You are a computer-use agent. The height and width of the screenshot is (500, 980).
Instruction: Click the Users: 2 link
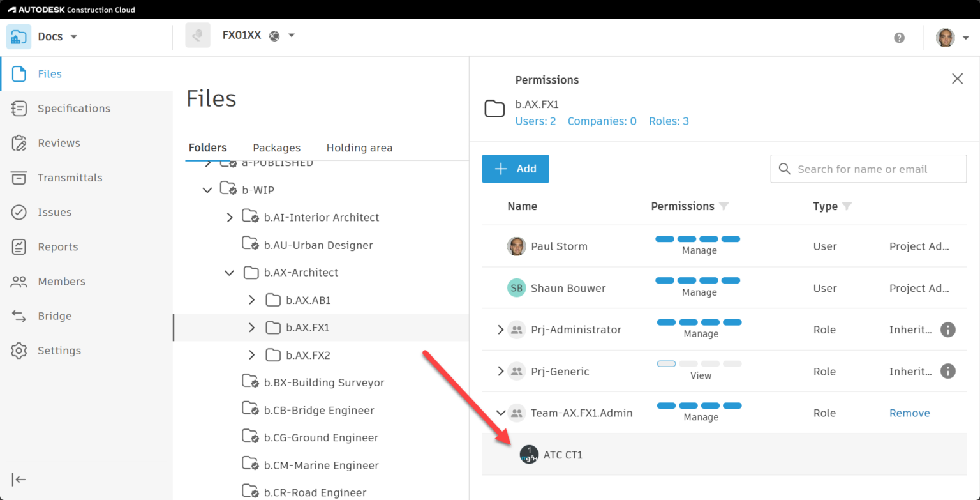pyautogui.click(x=536, y=121)
